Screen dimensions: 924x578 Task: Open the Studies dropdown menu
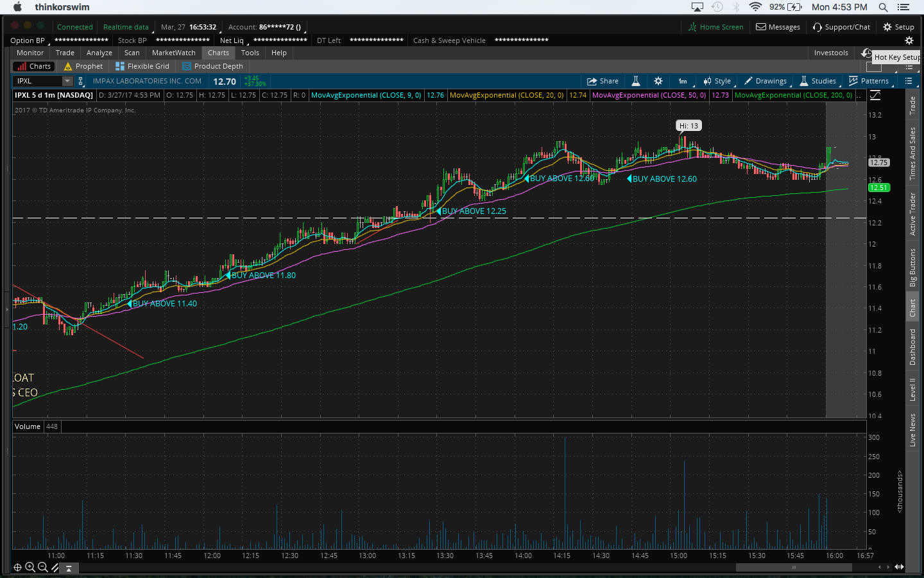click(x=817, y=81)
